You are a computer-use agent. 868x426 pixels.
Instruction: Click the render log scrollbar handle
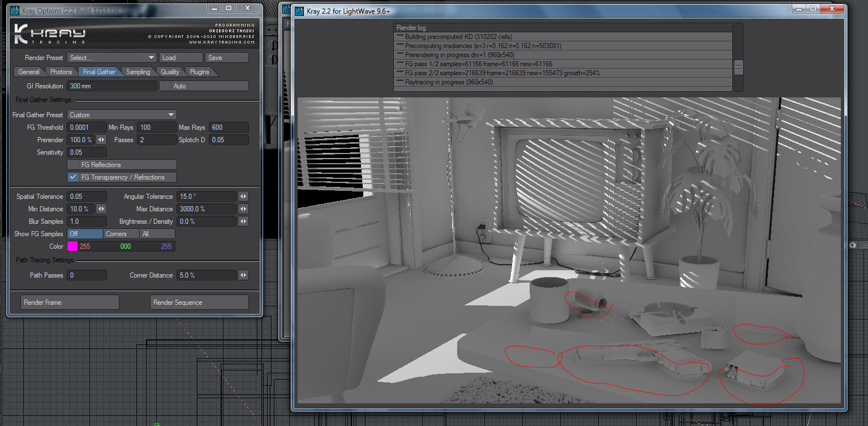738,68
